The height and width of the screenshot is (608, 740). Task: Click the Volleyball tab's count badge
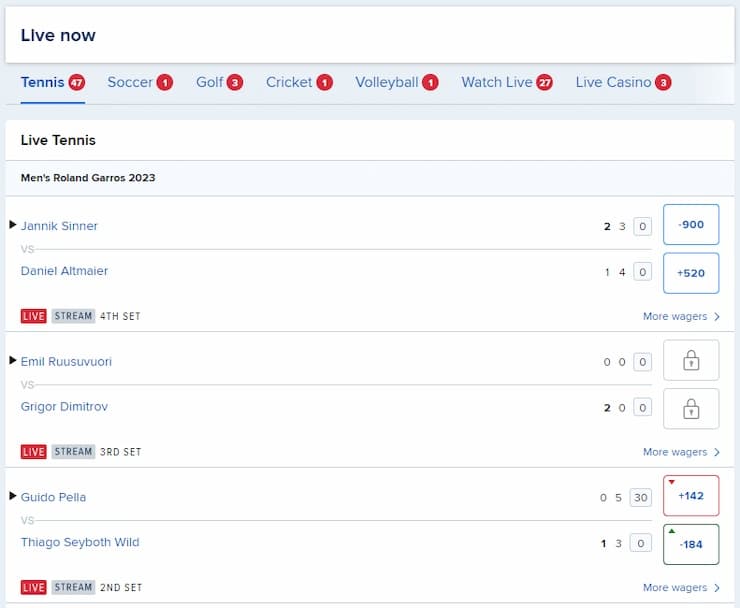click(430, 83)
